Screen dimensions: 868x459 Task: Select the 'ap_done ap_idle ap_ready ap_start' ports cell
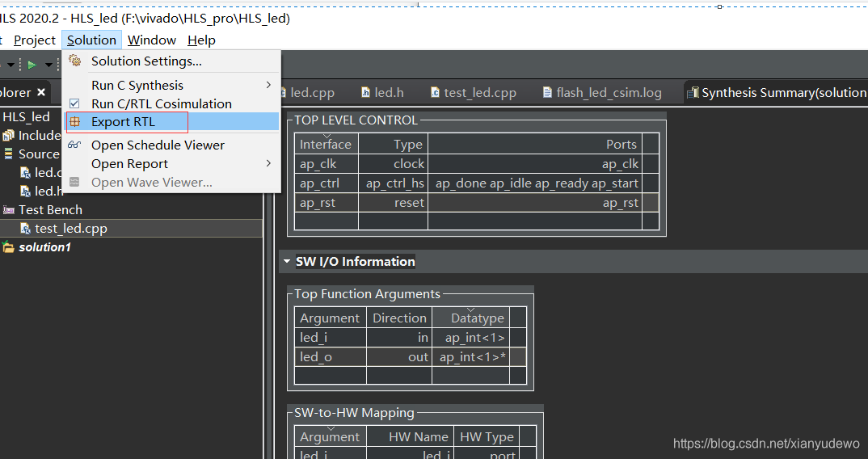click(535, 183)
